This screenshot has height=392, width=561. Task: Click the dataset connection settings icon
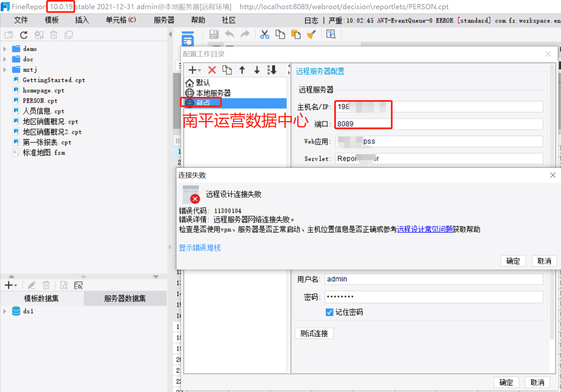(x=78, y=285)
